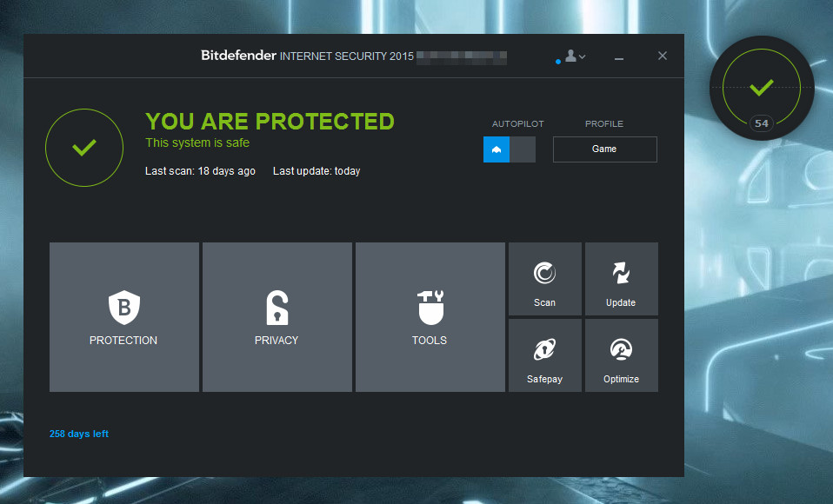Viewport: 833px width, 504px height.
Task: Close the Bitdefender window
Action: [663, 56]
